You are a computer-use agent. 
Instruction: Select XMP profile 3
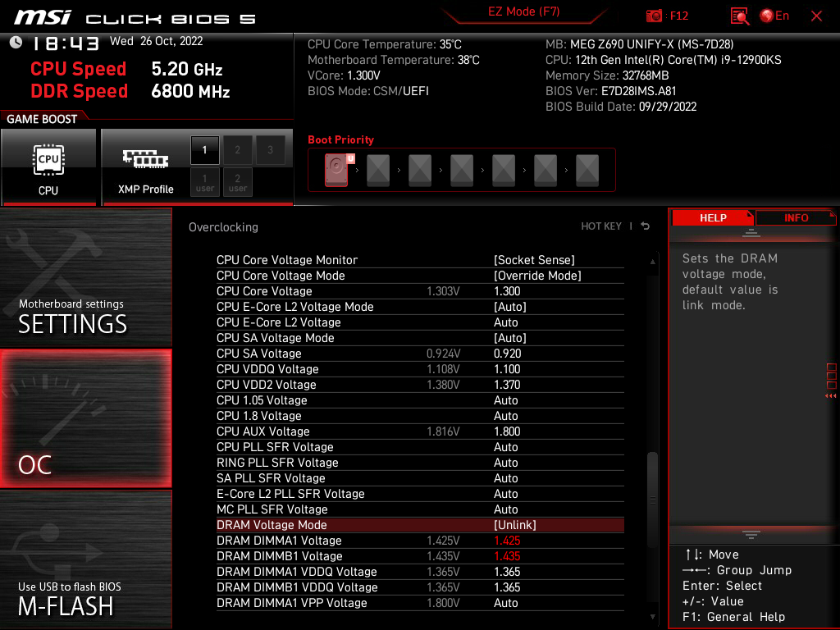[270, 150]
